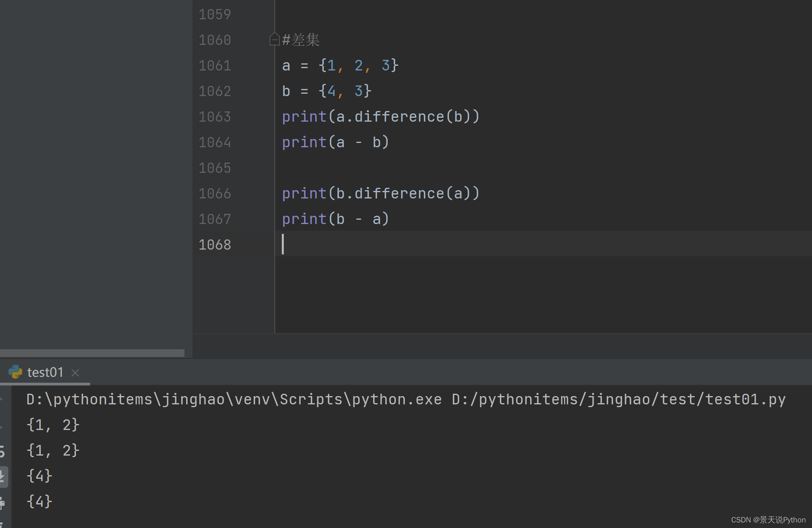
Task: Click the test01.py script path in console
Action: [x=619, y=399]
